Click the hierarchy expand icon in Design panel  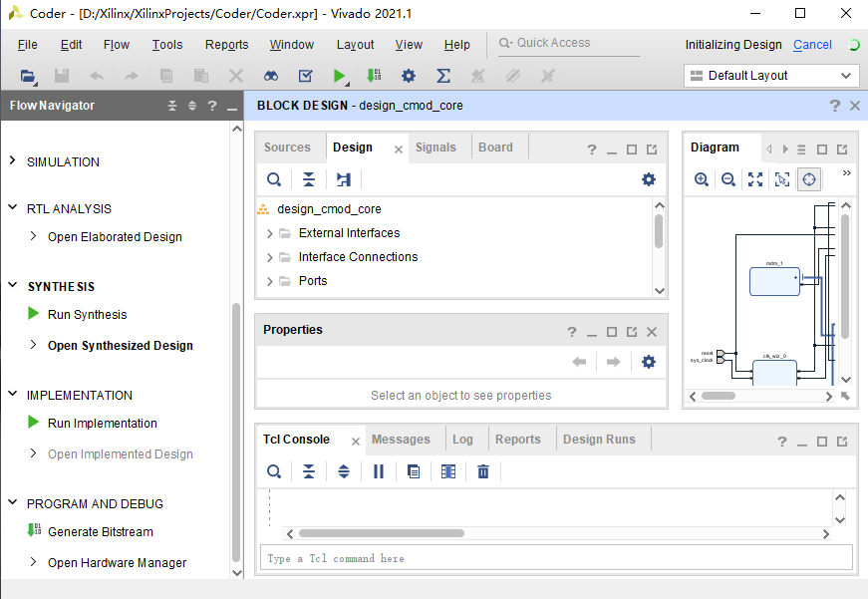click(344, 179)
